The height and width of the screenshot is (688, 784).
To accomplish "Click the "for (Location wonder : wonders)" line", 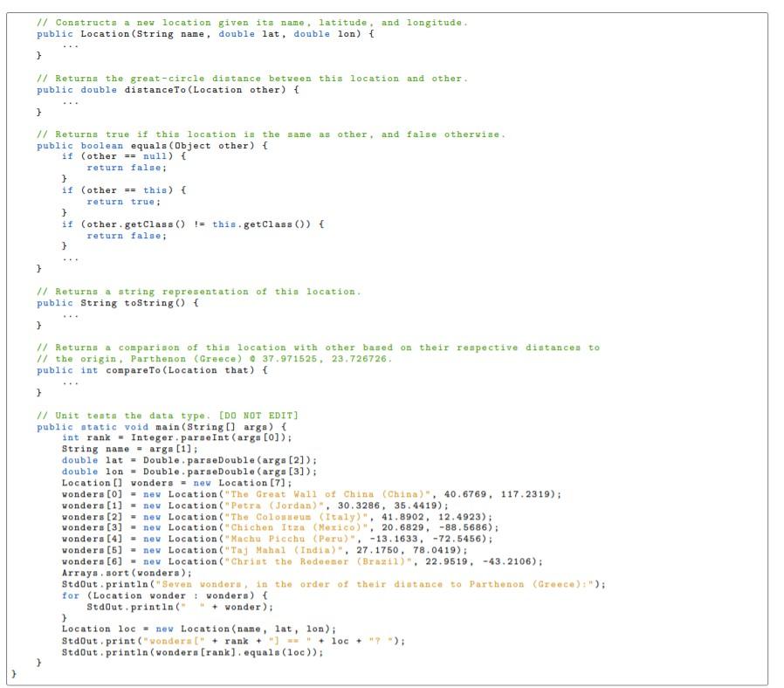I will click(x=164, y=596).
